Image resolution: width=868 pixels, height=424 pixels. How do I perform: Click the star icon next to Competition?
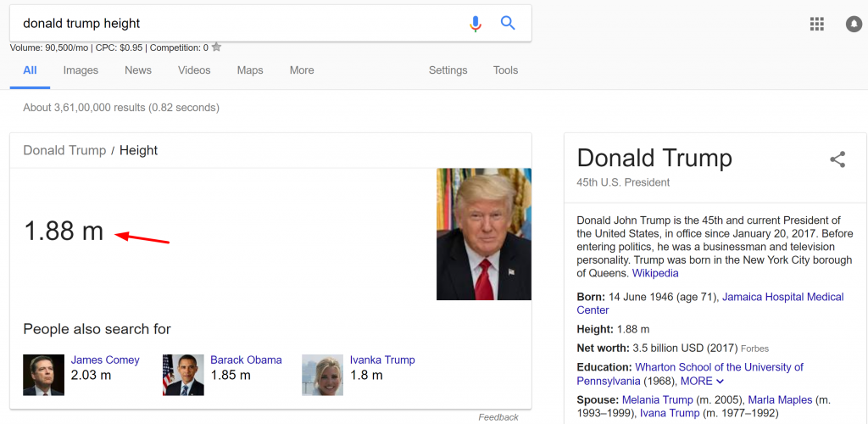coord(216,47)
